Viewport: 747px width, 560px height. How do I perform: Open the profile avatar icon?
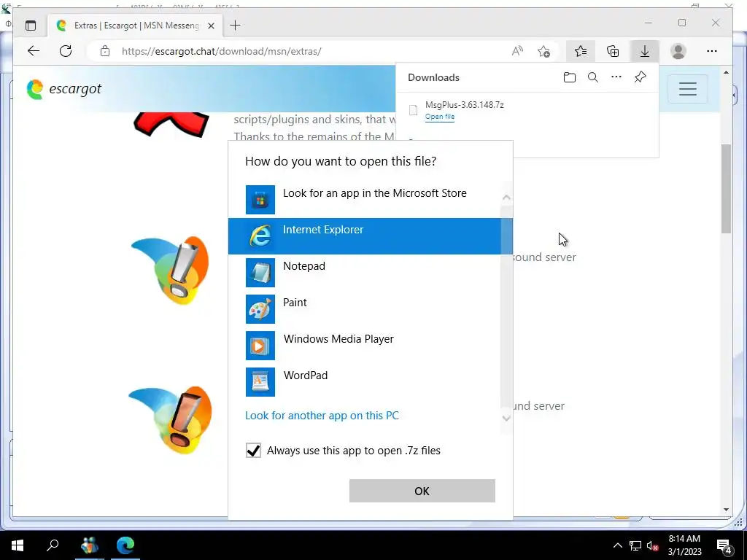[678, 51]
